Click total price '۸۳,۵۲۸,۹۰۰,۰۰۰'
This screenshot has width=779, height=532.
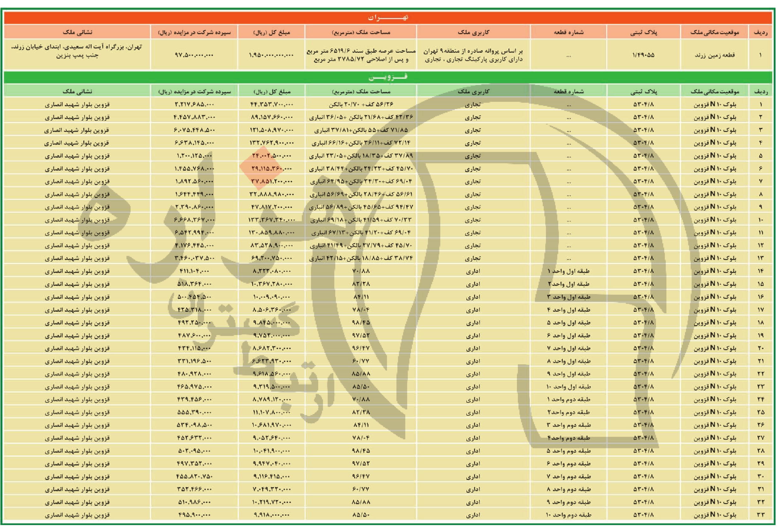pyautogui.click(x=271, y=245)
